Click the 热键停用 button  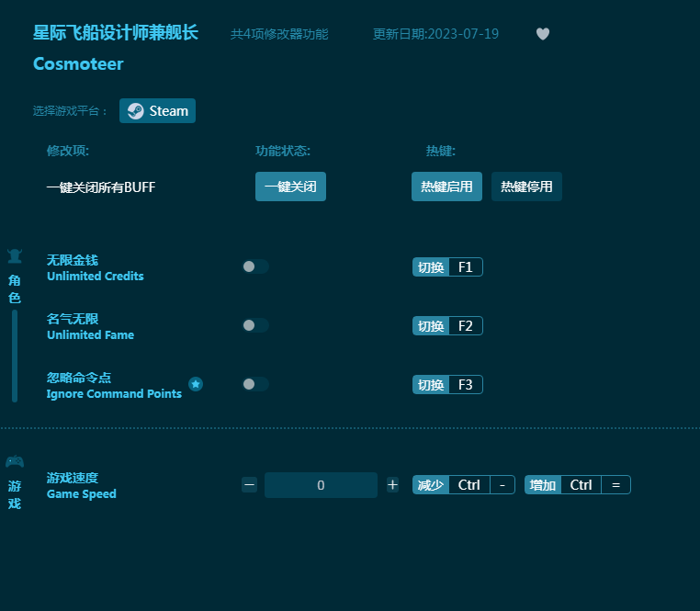point(526,187)
